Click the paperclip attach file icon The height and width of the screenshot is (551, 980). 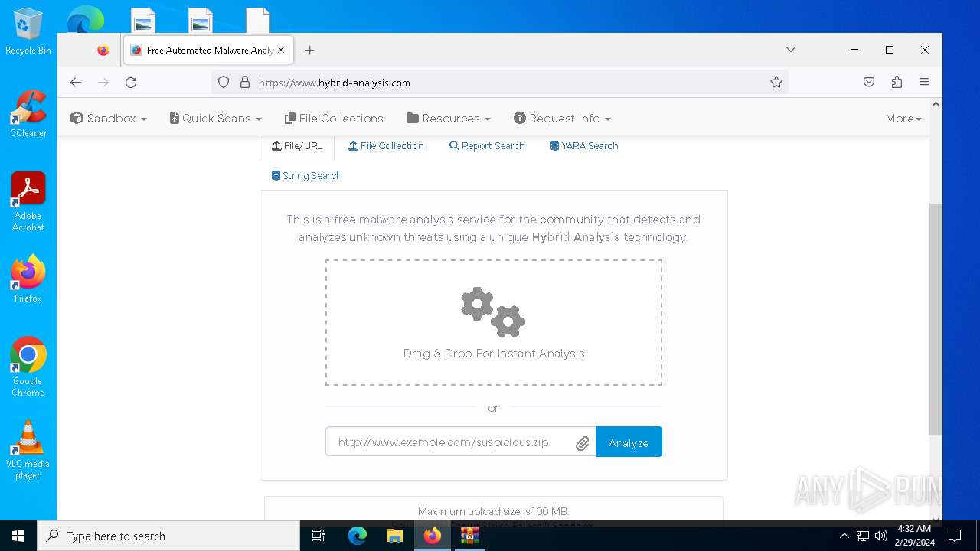tap(583, 443)
